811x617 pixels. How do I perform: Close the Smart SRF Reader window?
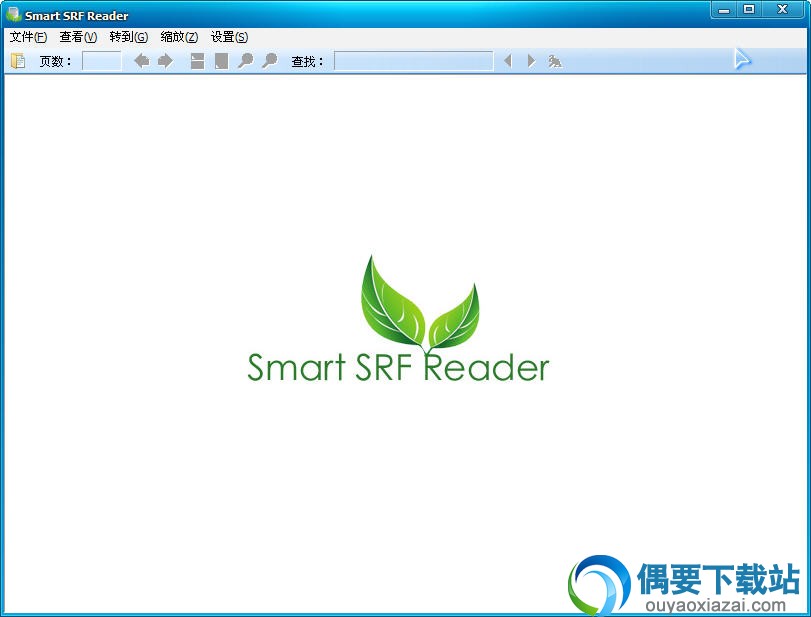point(783,10)
